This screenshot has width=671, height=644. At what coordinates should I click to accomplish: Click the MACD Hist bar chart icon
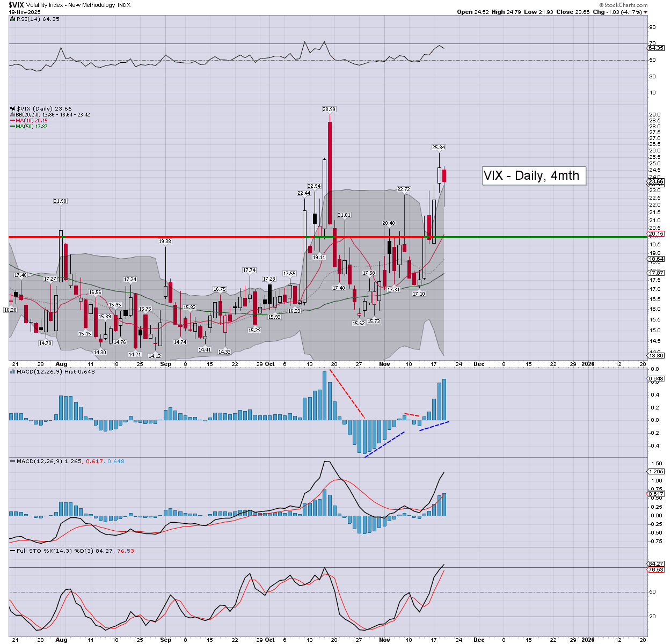click(x=12, y=371)
